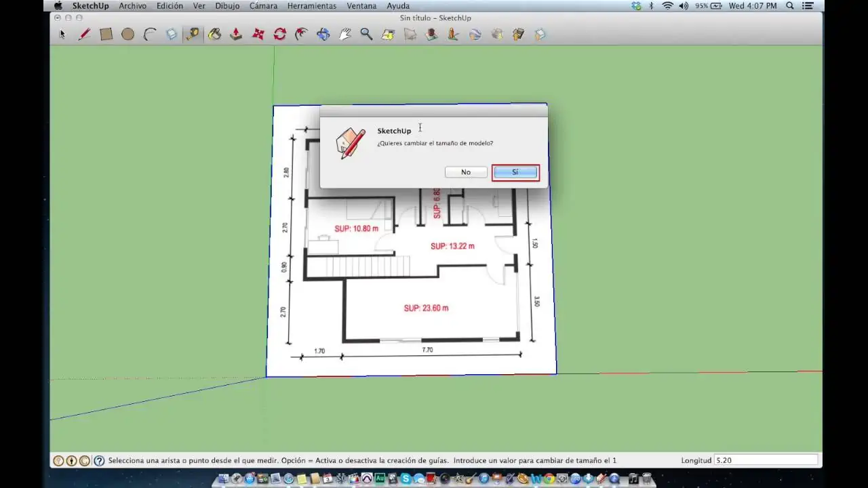Pick the Paint Bucket tool

coord(214,34)
